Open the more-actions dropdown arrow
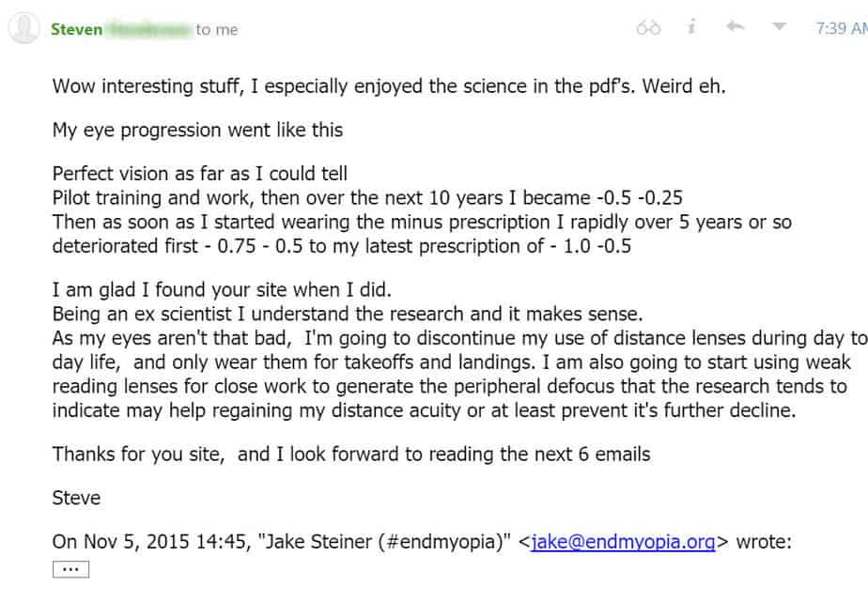The image size is (868, 602). [779, 28]
